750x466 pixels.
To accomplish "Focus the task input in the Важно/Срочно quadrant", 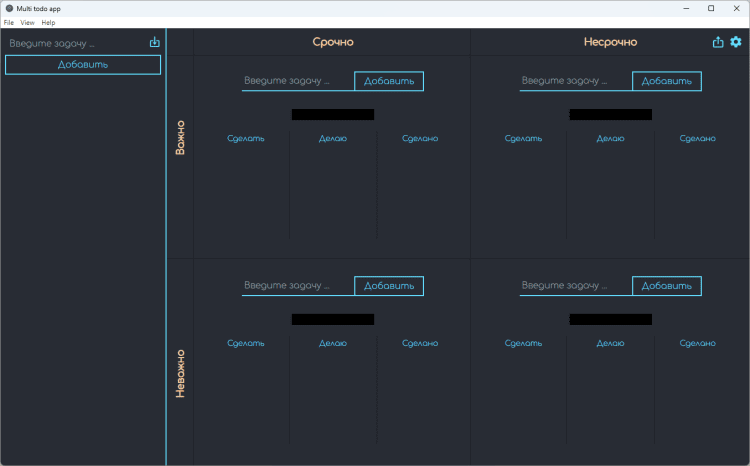I will tap(298, 81).
